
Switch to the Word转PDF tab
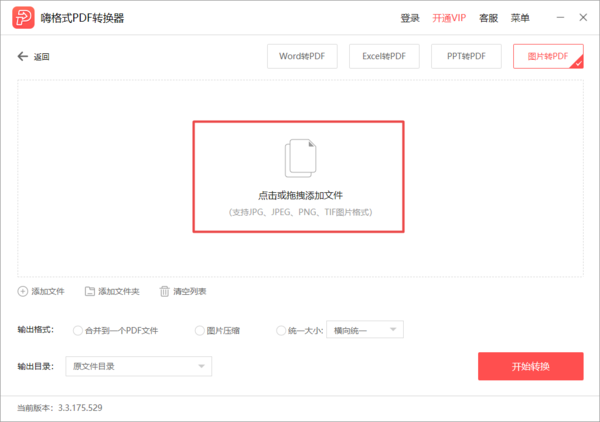[302, 57]
